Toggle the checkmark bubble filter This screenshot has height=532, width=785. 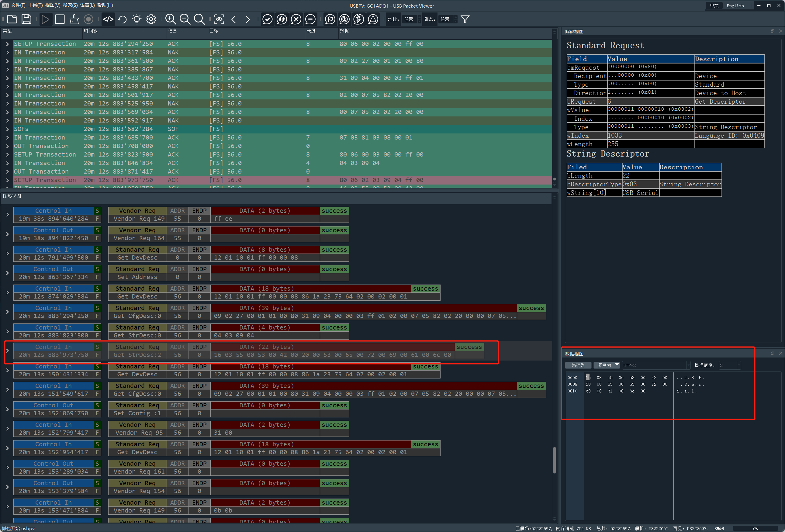coord(267,19)
